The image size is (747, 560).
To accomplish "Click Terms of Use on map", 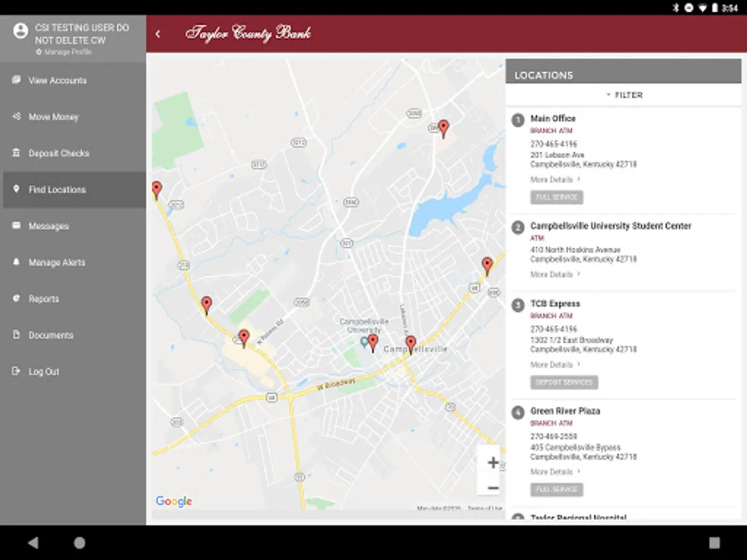I will [485, 508].
